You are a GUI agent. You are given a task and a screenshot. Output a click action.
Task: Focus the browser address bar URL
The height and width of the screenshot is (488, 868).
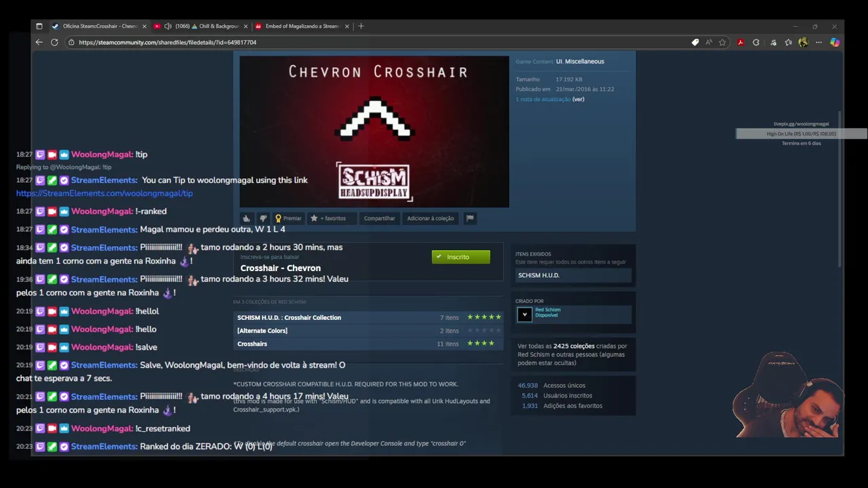pyautogui.click(x=167, y=42)
